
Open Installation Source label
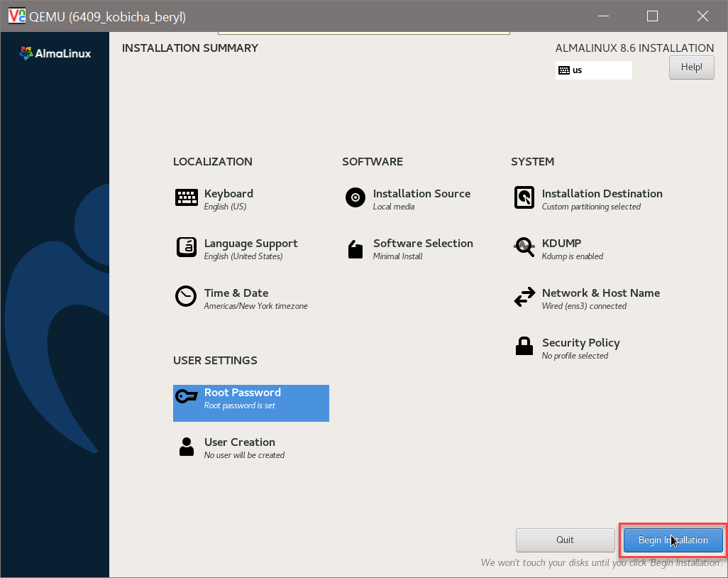coord(421,193)
